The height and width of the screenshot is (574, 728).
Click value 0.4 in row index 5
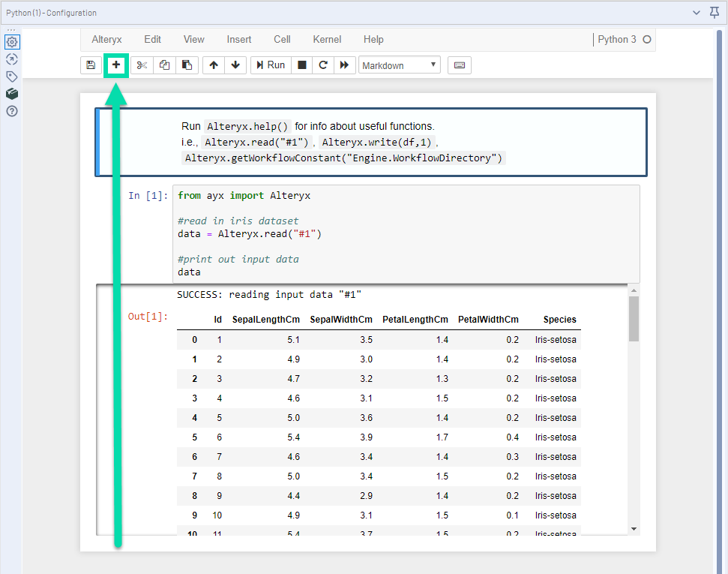513,437
